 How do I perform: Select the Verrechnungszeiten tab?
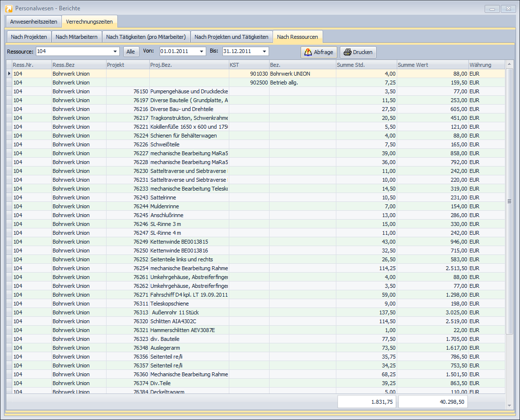(89, 22)
